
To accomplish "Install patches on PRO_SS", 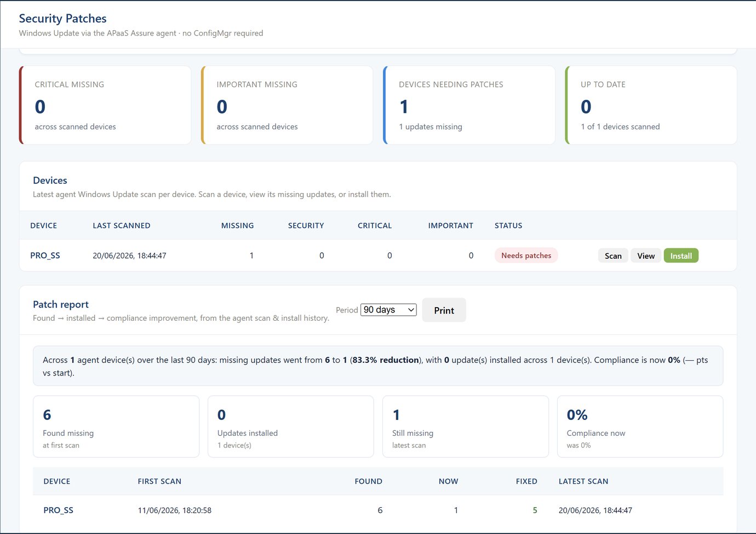I will pos(681,255).
